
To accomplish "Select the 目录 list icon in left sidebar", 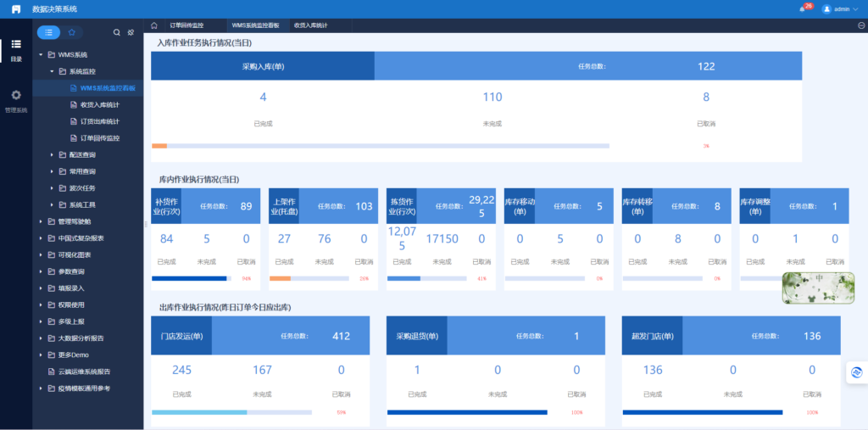I will [16, 46].
